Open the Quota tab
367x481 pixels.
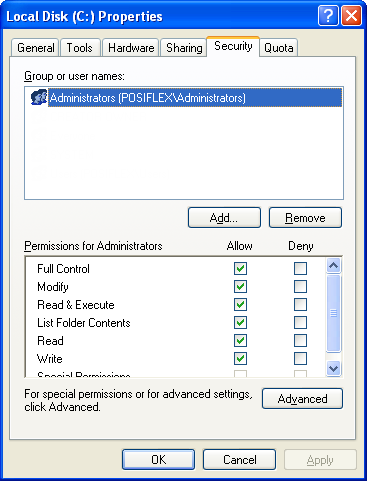(279, 48)
